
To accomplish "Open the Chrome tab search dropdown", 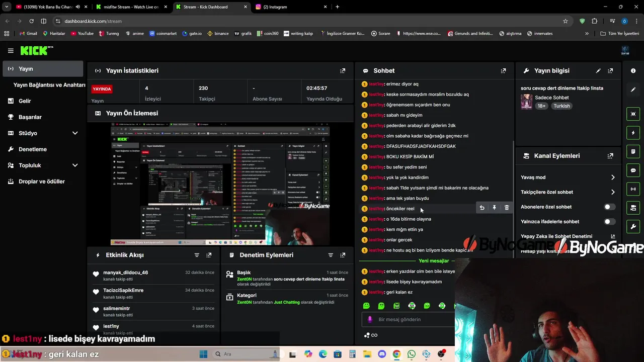I will pos(7,7).
